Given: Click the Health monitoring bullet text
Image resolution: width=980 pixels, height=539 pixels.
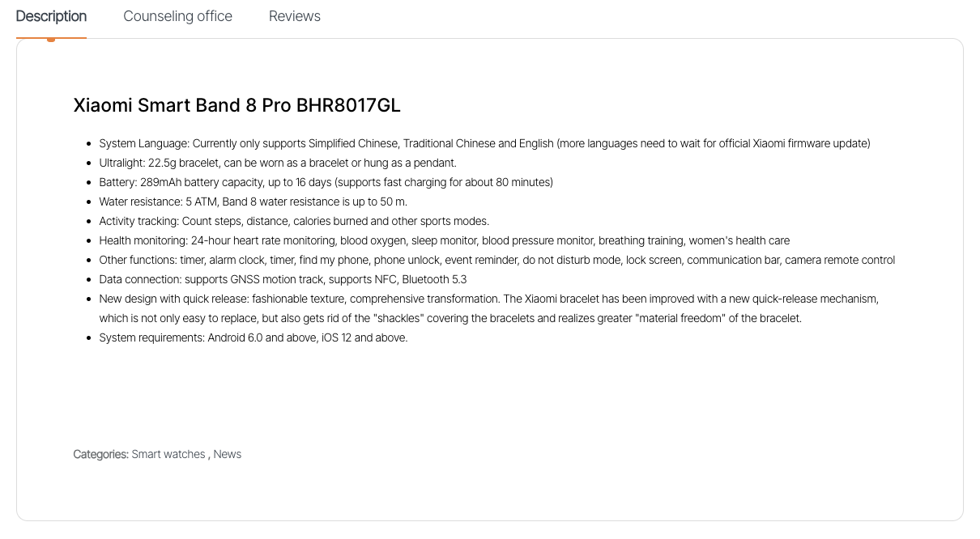Looking at the screenshot, I should [x=444, y=240].
